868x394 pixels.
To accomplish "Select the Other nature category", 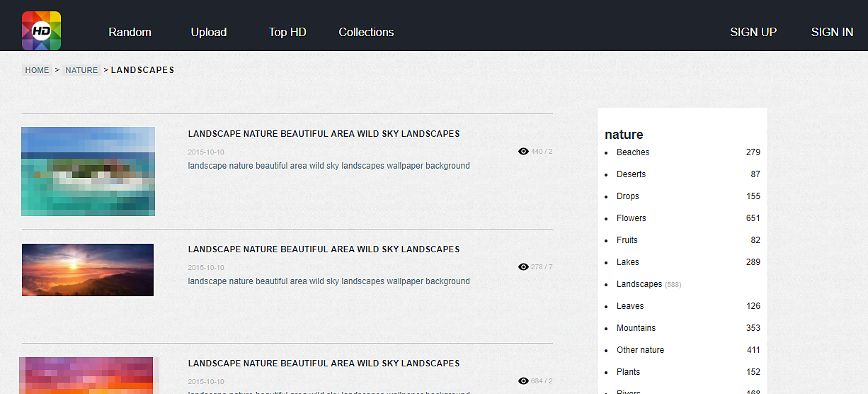I will click(x=640, y=350).
